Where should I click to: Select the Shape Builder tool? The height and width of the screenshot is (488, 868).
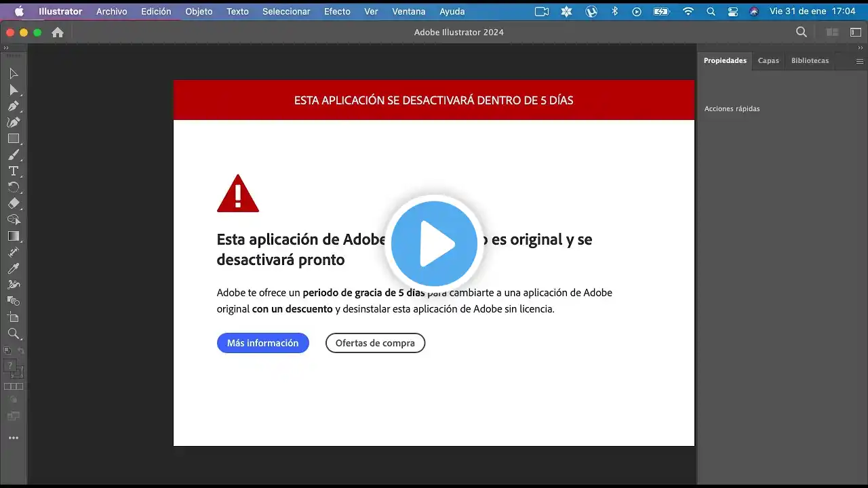(x=14, y=220)
